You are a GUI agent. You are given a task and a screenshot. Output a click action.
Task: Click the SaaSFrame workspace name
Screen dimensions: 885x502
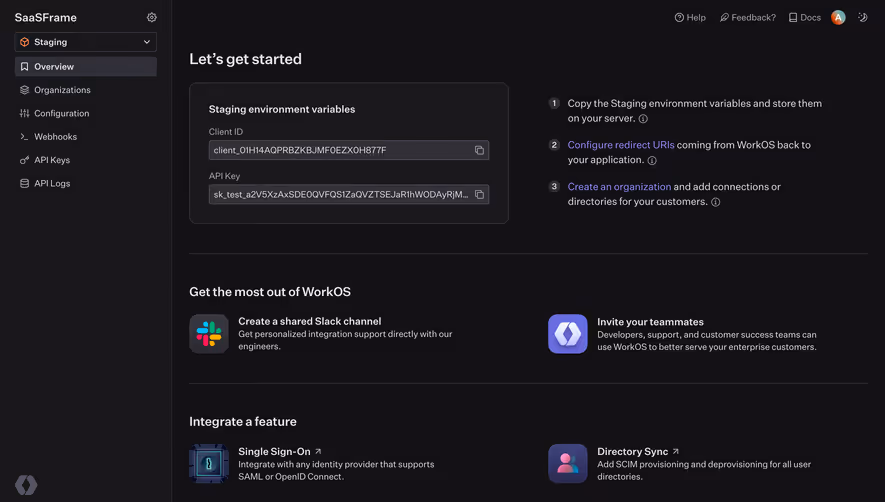(x=46, y=18)
